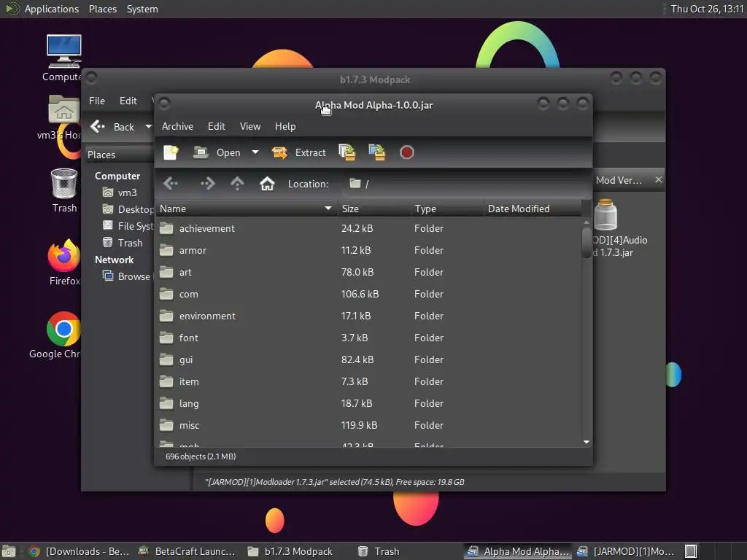This screenshot has height=560, width=747.
Task: Expand Back history dropdown in Modpack window
Action: (148, 127)
